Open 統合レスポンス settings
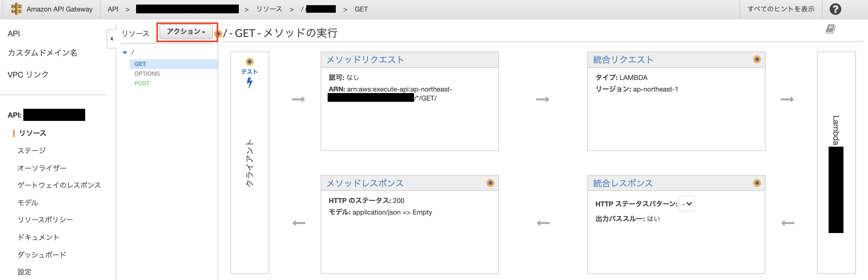 (623, 183)
